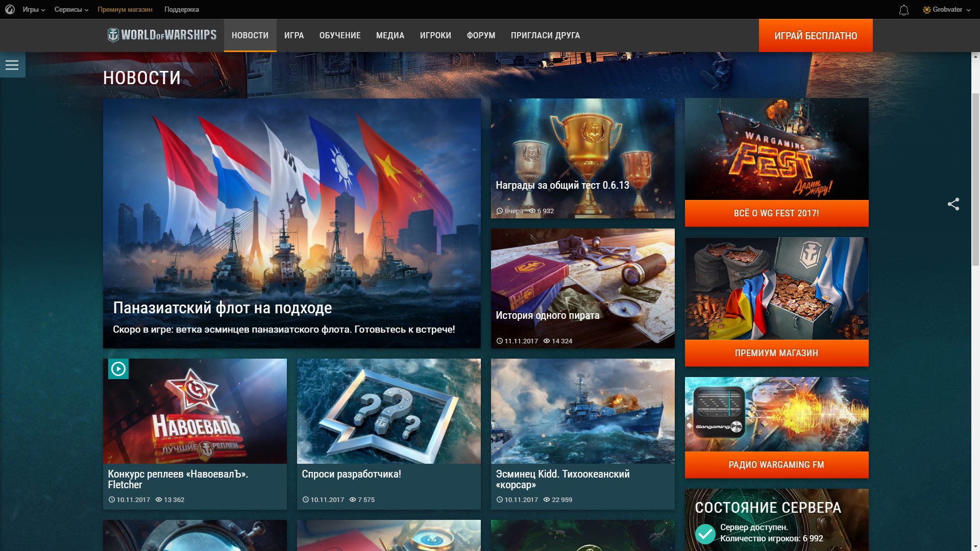Open the ИГРОКИ menu item
Viewport: 980px width, 551px height.
click(435, 35)
